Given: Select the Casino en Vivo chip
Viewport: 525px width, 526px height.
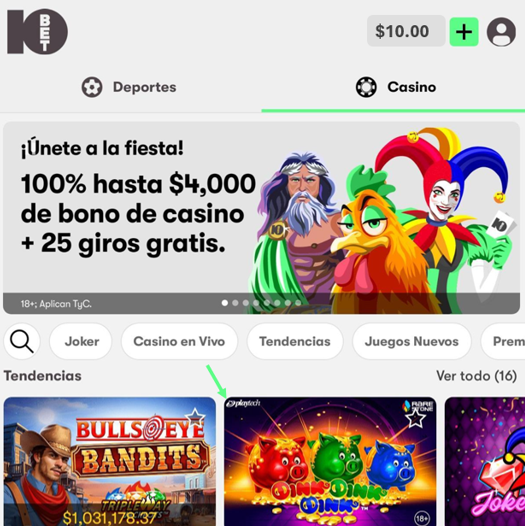Looking at the screenshot, I should [179, 341].
